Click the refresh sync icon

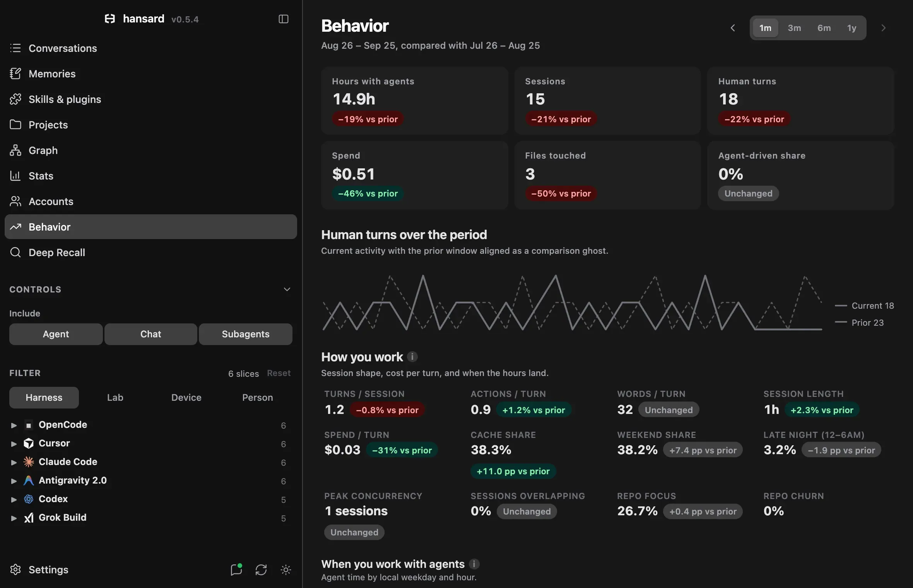tap(261, 569)
